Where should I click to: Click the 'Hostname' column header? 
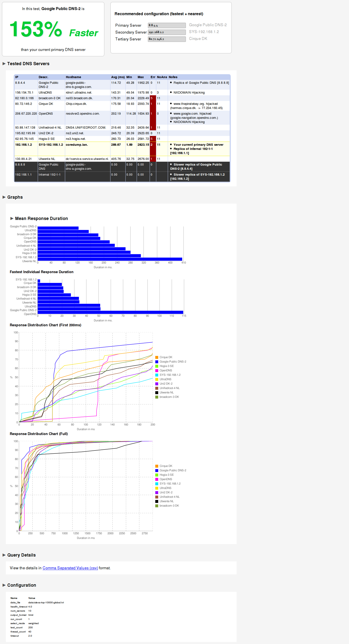coord(73,77)
